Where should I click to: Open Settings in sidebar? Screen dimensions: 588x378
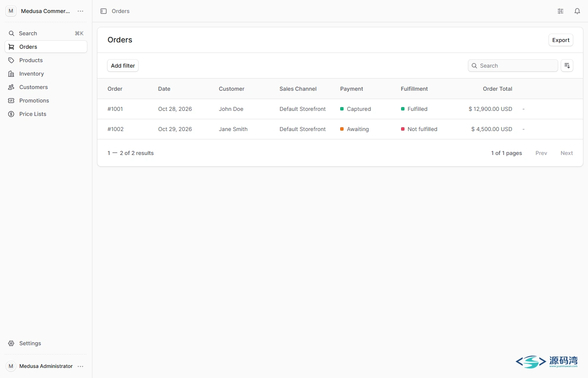(46, 344)
